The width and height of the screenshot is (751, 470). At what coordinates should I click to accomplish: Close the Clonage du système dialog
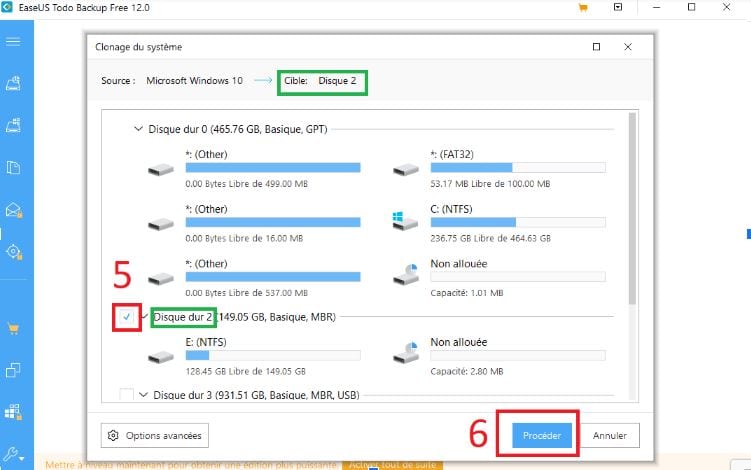tap(628, 47)
